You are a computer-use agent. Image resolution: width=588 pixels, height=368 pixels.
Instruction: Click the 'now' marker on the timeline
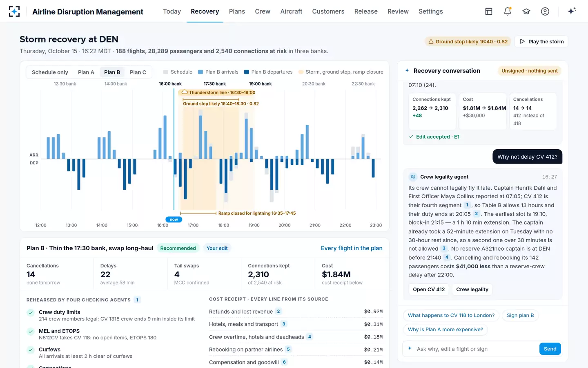click(174, 220)
